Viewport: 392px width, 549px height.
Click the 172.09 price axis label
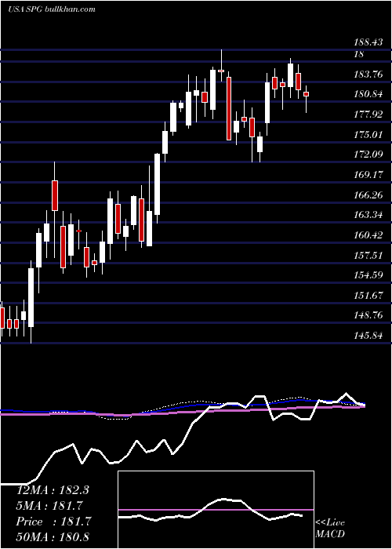point(368,155)
